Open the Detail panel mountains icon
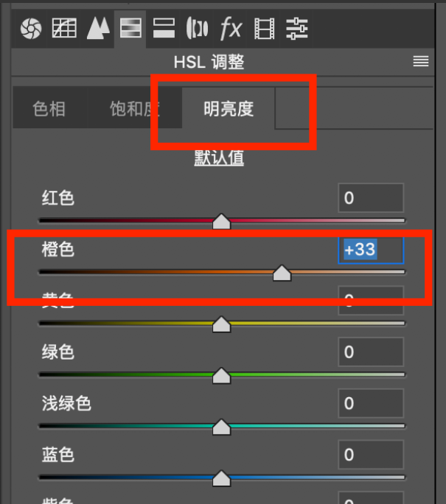 tap(98, 28)
